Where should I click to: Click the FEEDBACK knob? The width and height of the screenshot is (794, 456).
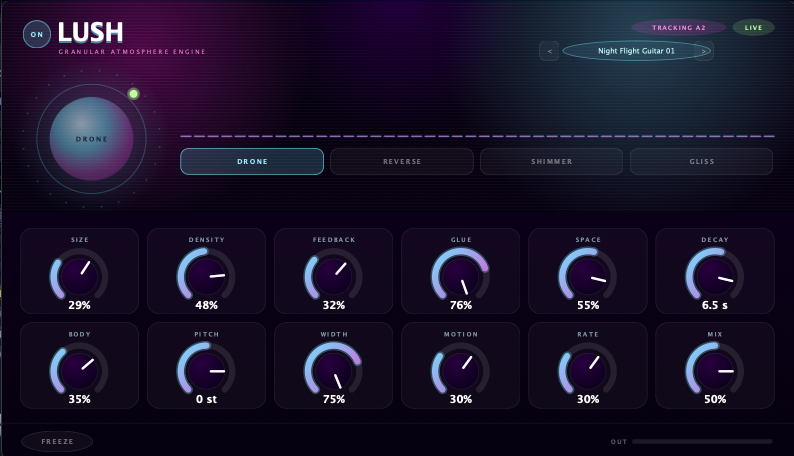point(334,276)
